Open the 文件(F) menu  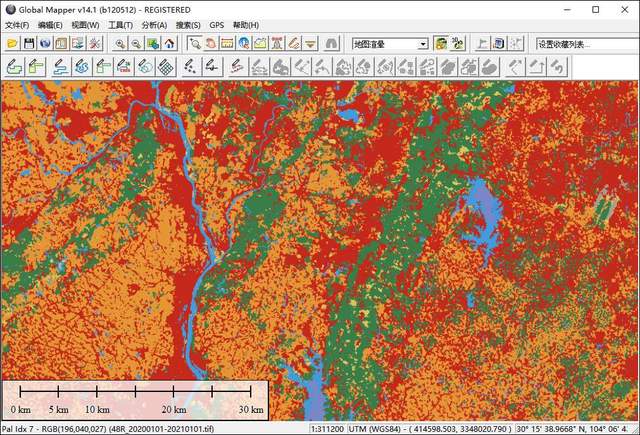click(x=18, y=25)
